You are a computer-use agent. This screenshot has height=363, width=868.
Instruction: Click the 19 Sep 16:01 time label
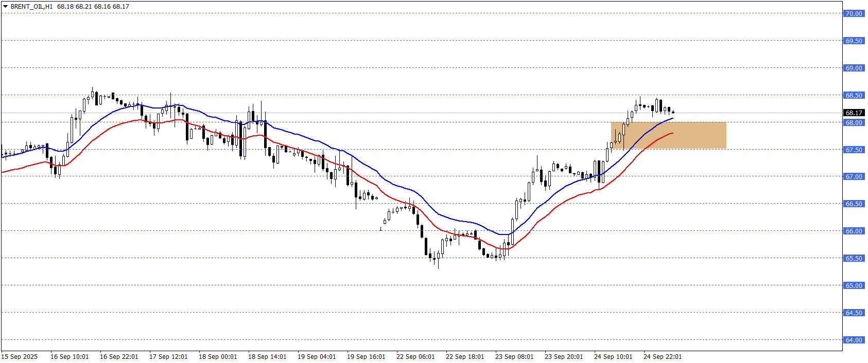(x=366, y=356)
